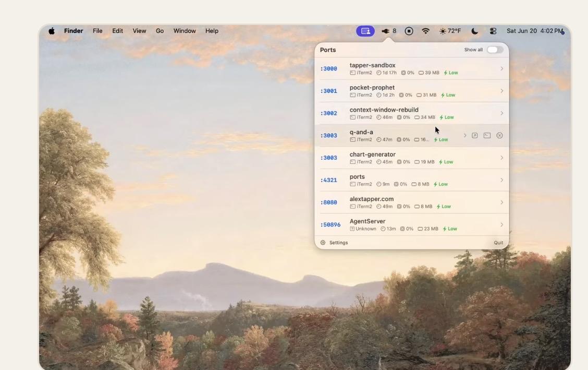
Task: Open the 72°F weather status item
Action: click(x=450, y=31)
